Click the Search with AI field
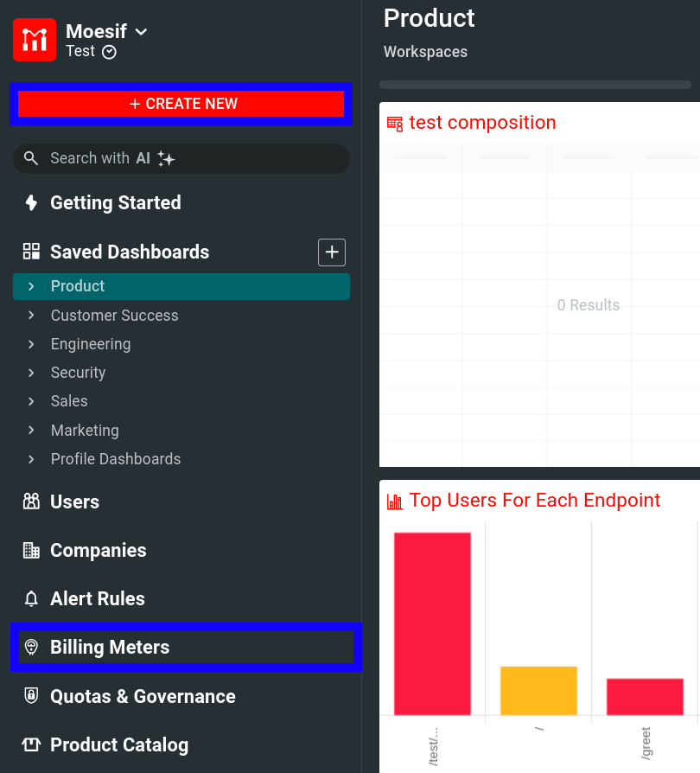700x773 pixels. click(x=181, y=158)
